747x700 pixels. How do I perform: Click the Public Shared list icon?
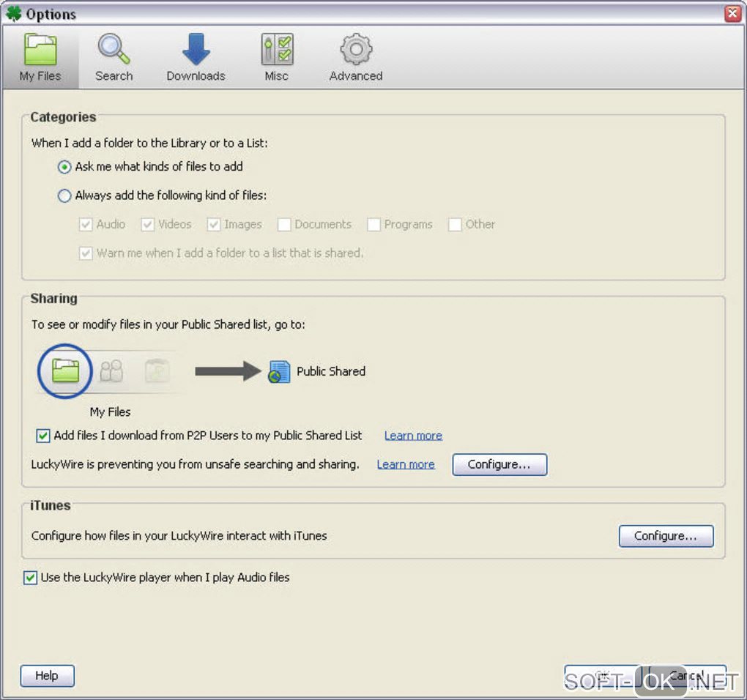[x=279, y=371]
